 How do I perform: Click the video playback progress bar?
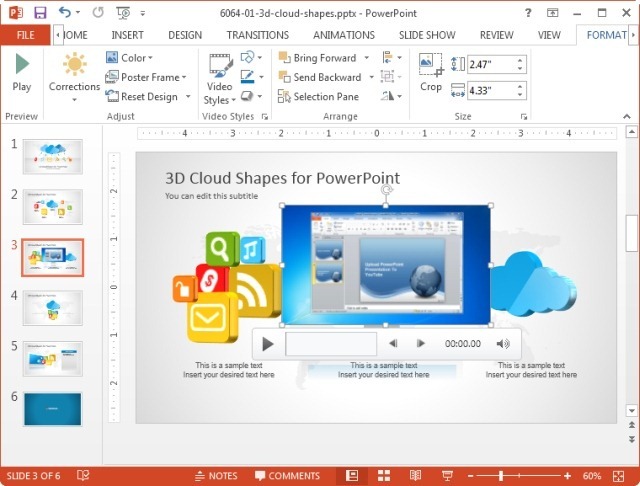point(331,344)
